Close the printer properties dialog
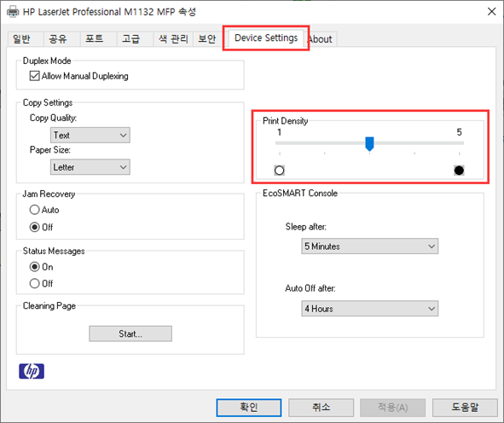The image size is (504, 423). coord(491,12)
